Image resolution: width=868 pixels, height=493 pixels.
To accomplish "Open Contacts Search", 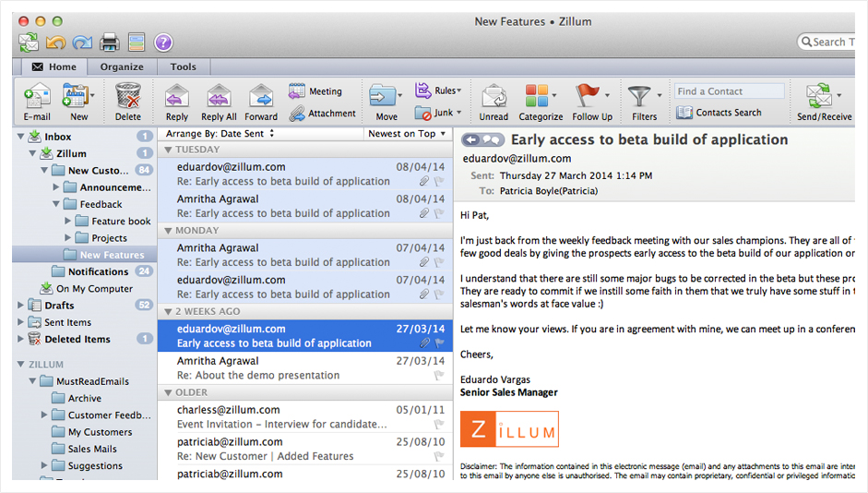I will (719, 113).
